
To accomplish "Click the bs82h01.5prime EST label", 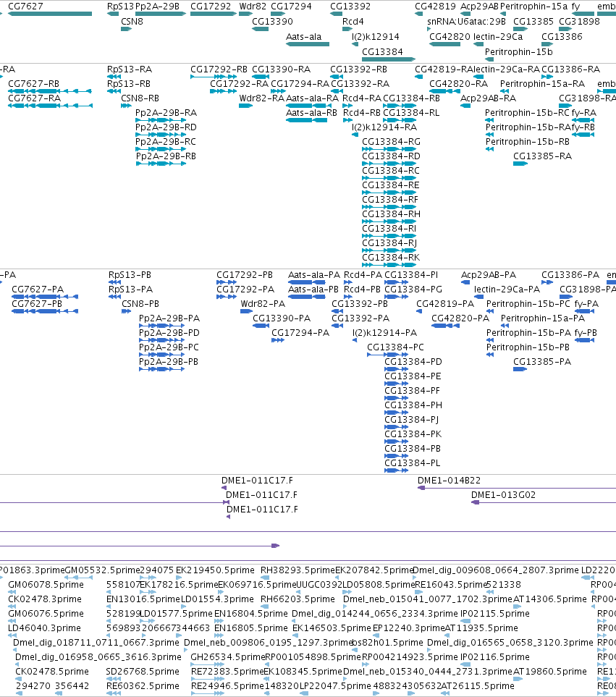I will point(387,642).
